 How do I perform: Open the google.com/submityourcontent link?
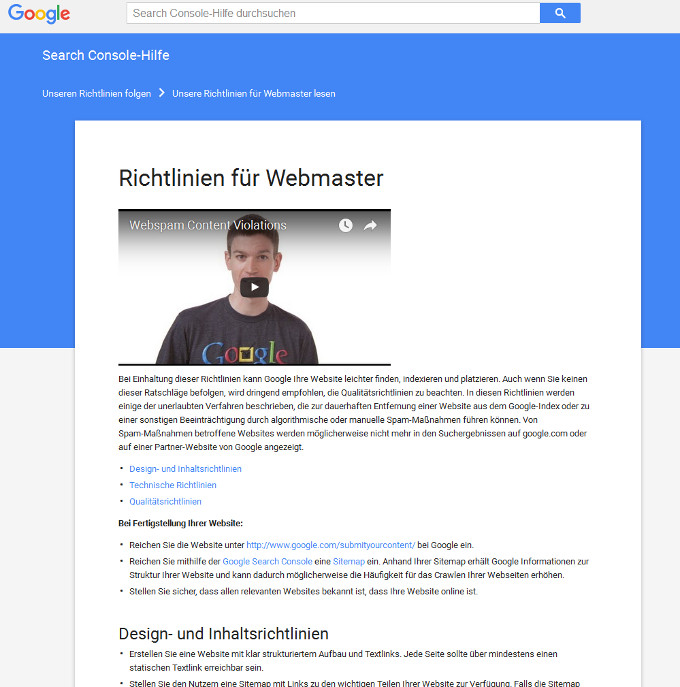(x=330, y=545)
